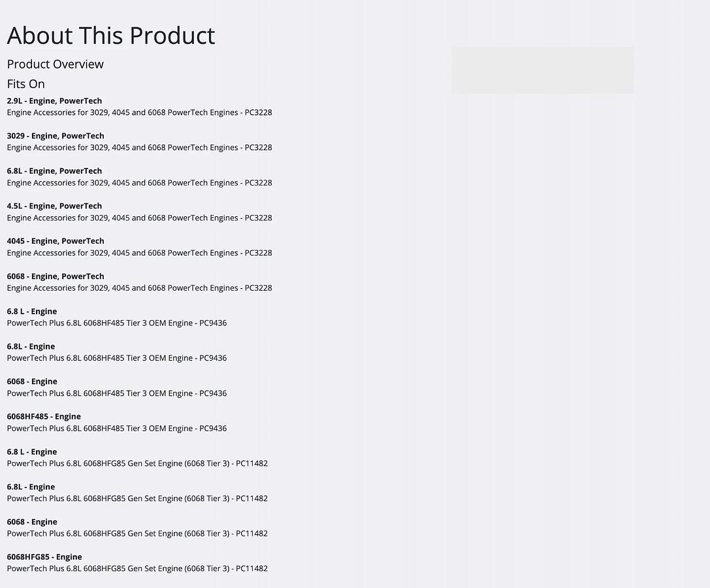Click the gray placeholder box at top right
This screenshot has width=710, height=588.
tap(542, 70)
